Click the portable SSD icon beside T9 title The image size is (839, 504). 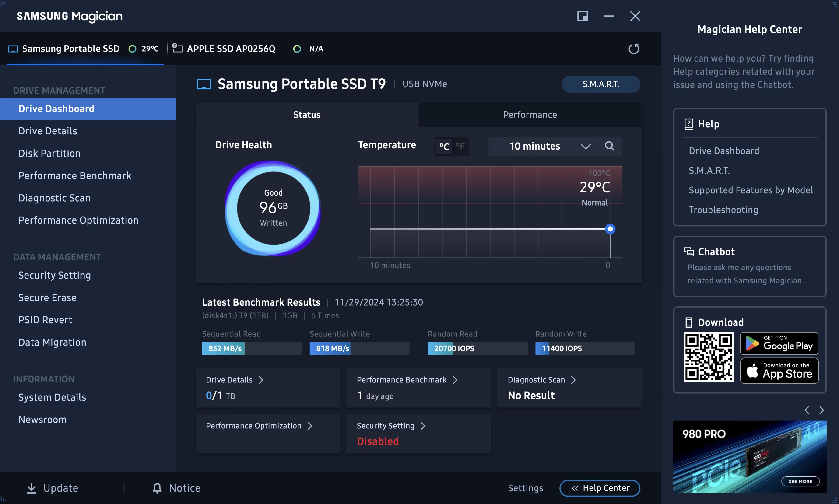204,84
